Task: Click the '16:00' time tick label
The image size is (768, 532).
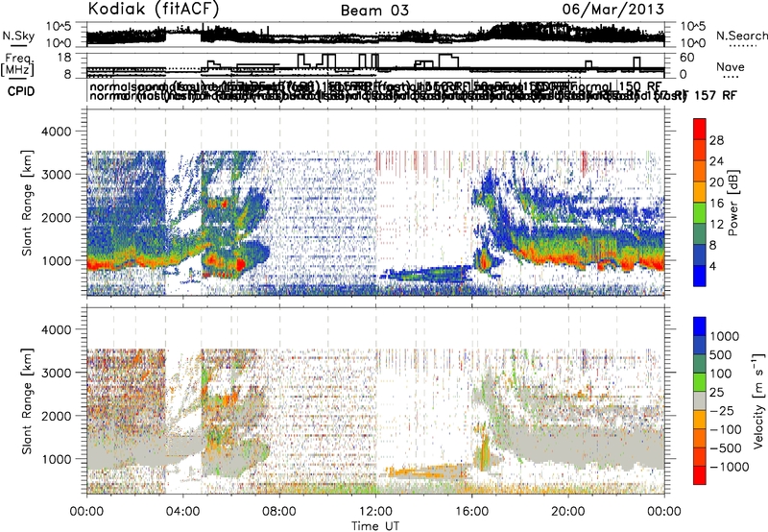Action: [471, 511]
